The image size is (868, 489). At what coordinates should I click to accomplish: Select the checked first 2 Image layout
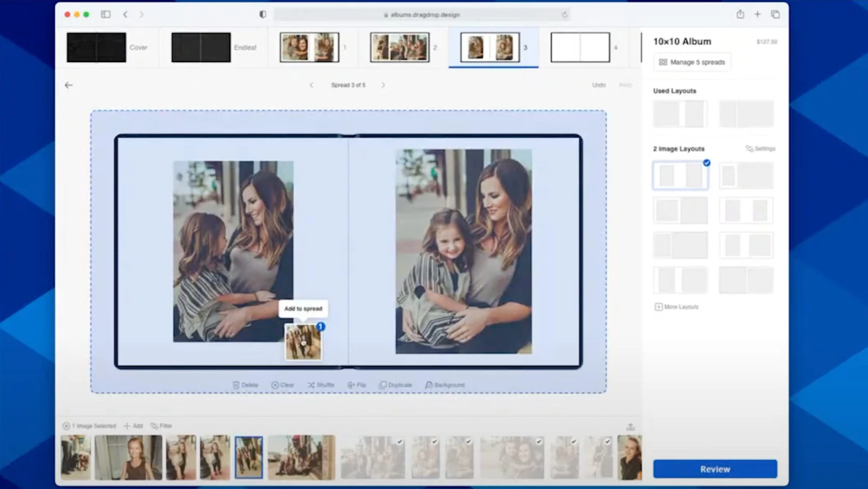click(x=681, y=175)
